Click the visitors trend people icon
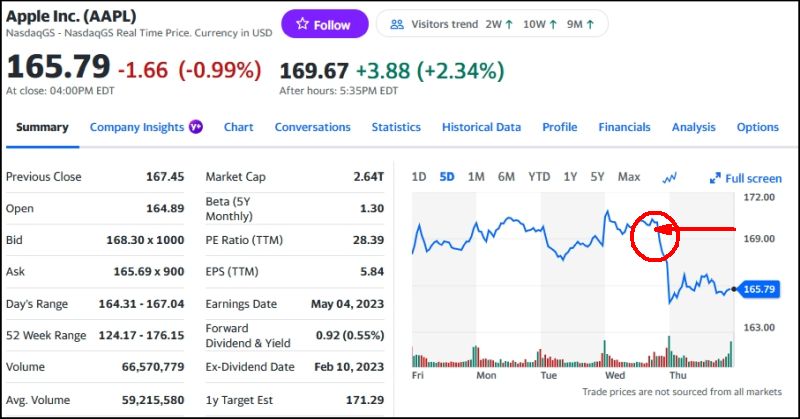 (397, 25)
